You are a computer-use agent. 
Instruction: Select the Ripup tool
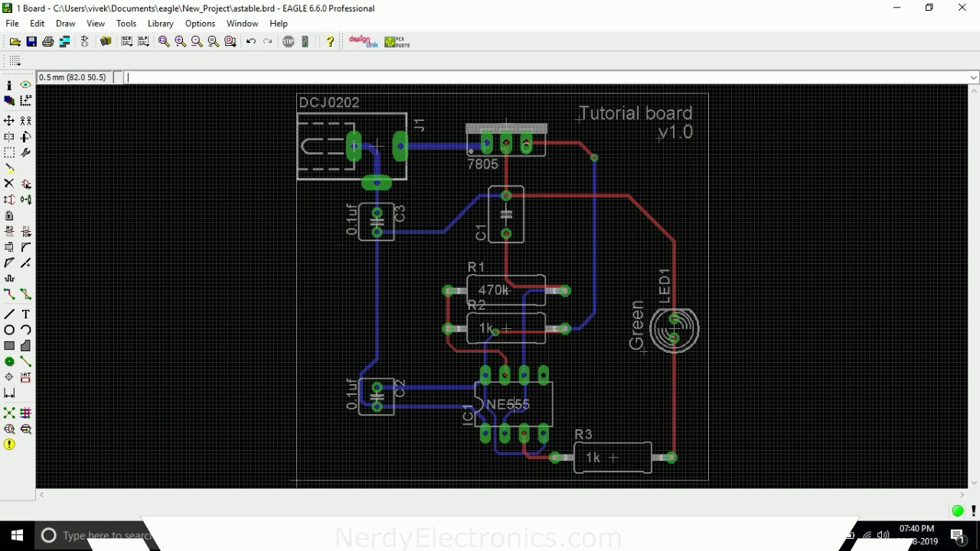(x=26, y=295)
